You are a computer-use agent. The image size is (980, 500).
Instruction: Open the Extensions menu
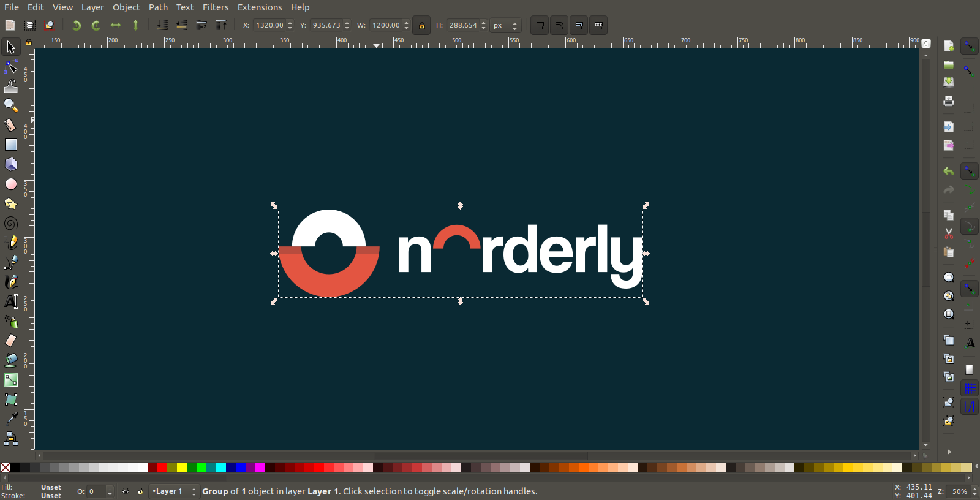pos(260,7)
